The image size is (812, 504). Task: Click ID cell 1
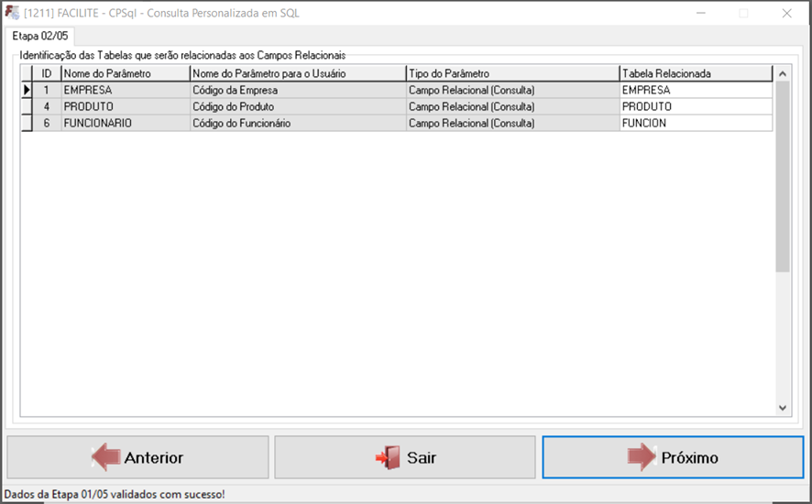coord(47,90)
